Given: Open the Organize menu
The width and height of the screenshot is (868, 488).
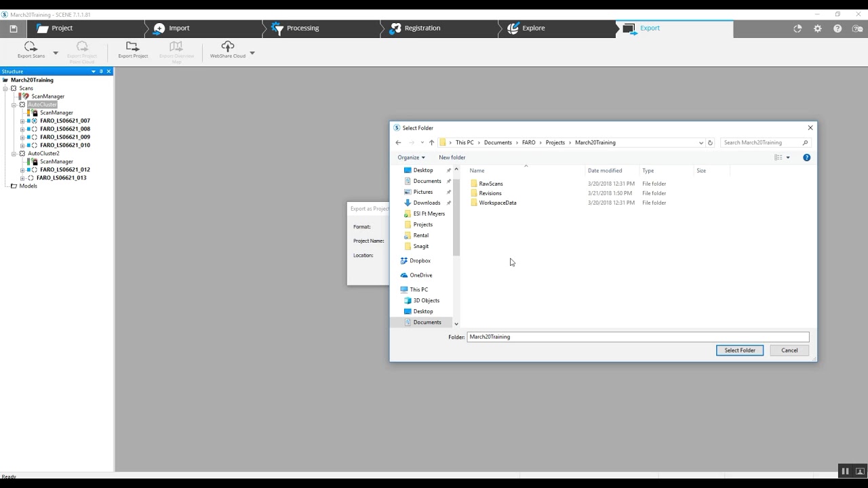Looking at the screenshot, I should pos(411,157).
